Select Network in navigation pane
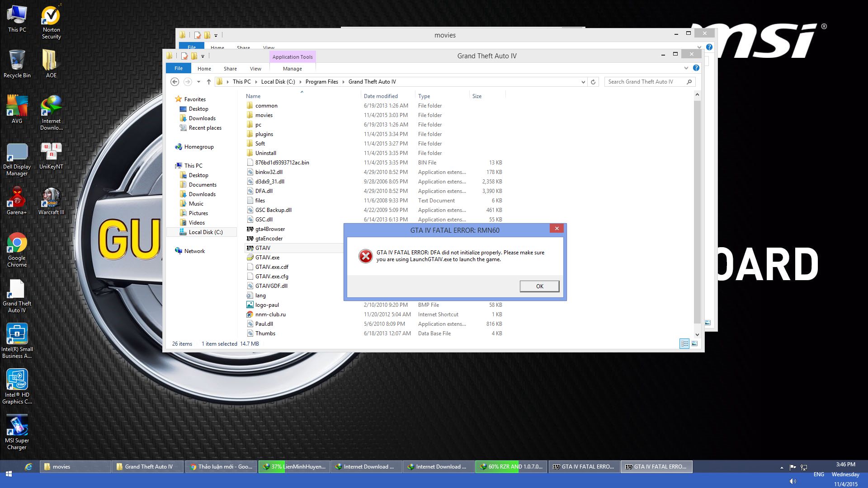This screenshot has height=488, width=868. (x=194, y=251)
